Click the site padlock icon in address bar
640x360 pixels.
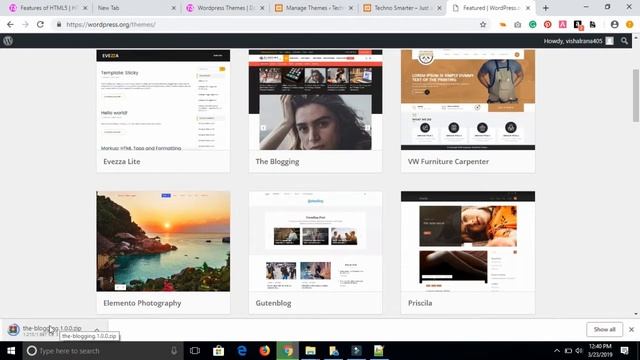coord(59,24)
